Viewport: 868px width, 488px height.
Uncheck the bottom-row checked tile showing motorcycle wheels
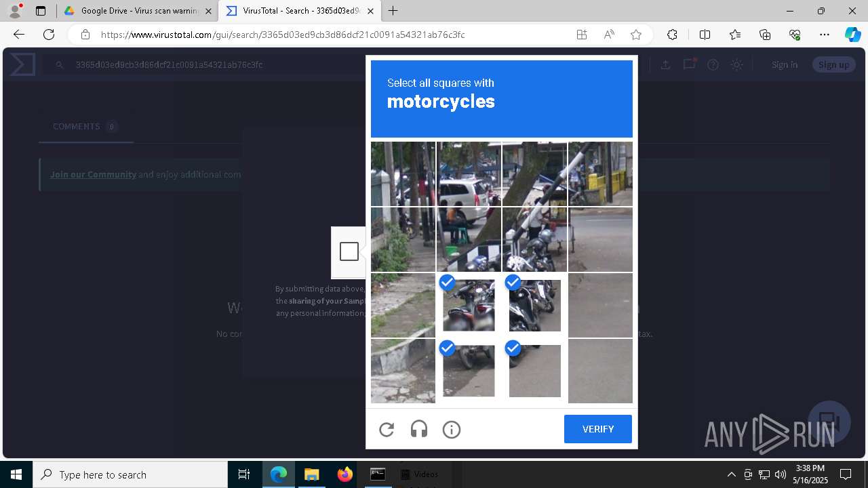click(469, 371)
